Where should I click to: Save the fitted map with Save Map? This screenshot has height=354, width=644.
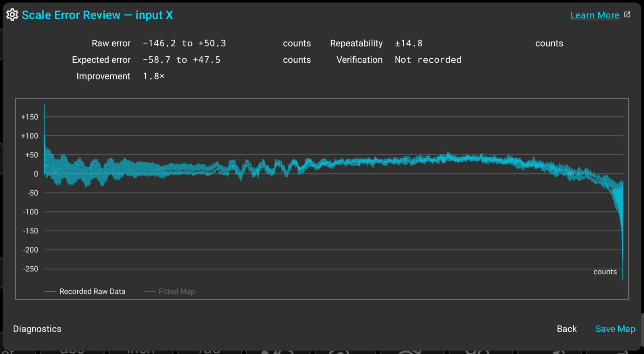(x=615, y=329)
